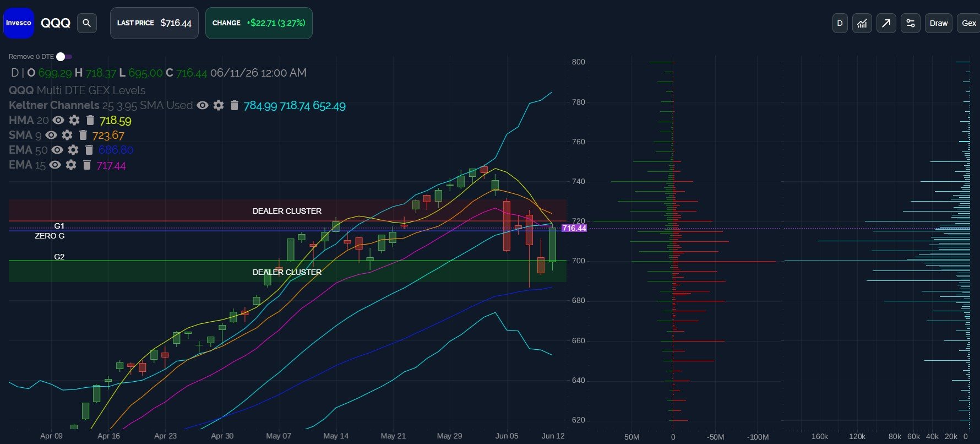
Task: Delete the HMA 20 indicator
Action: pos(90,120)
